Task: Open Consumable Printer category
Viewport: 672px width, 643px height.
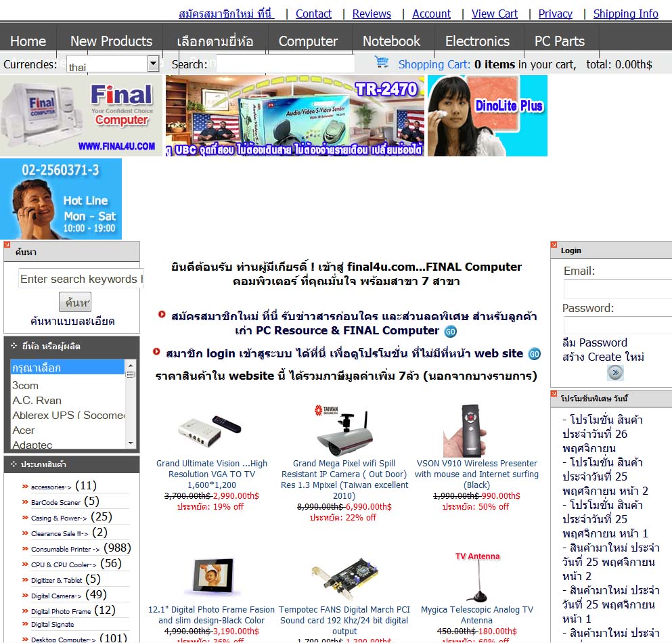Action: 65,549
